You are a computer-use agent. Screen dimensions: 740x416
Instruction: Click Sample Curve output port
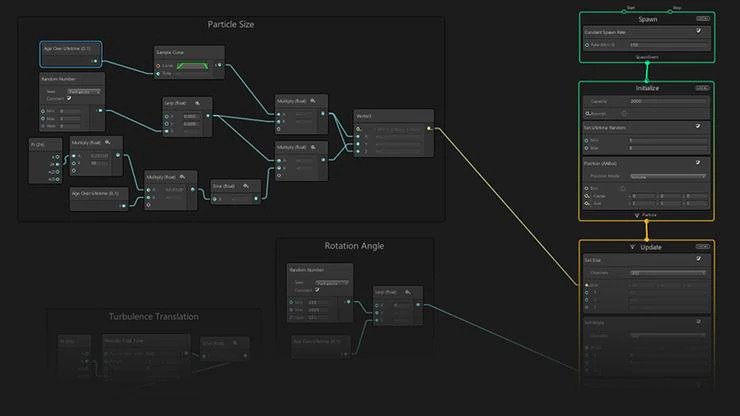pos(219,65)
